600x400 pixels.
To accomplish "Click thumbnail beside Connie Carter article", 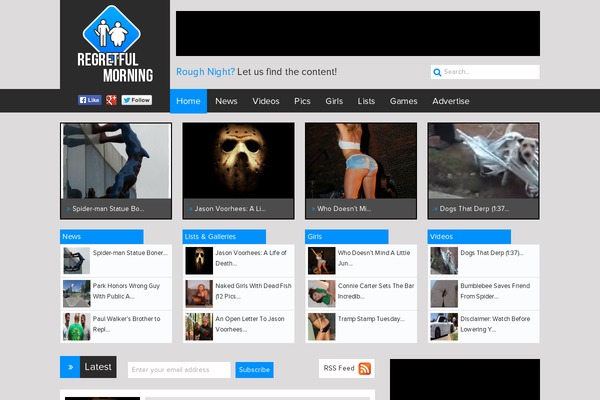I will [321, 294].
